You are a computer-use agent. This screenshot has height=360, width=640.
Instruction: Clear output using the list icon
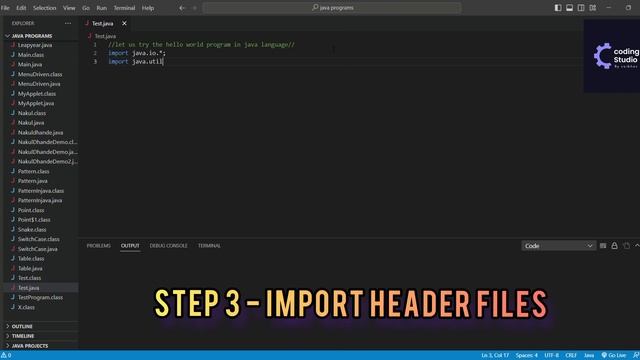603,246
